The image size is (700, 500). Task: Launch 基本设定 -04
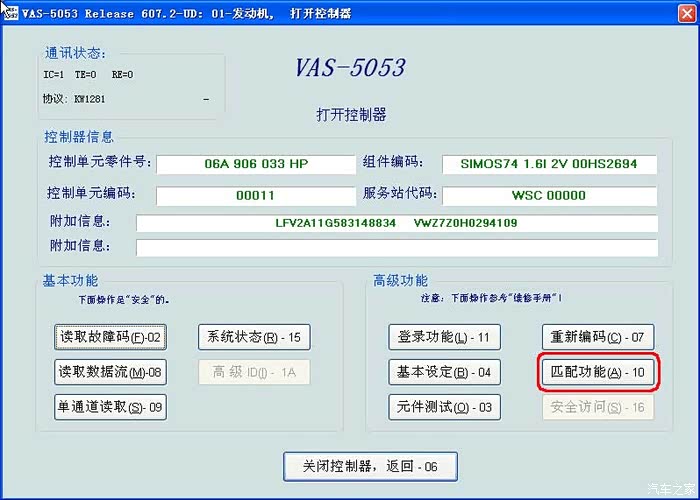444,372
